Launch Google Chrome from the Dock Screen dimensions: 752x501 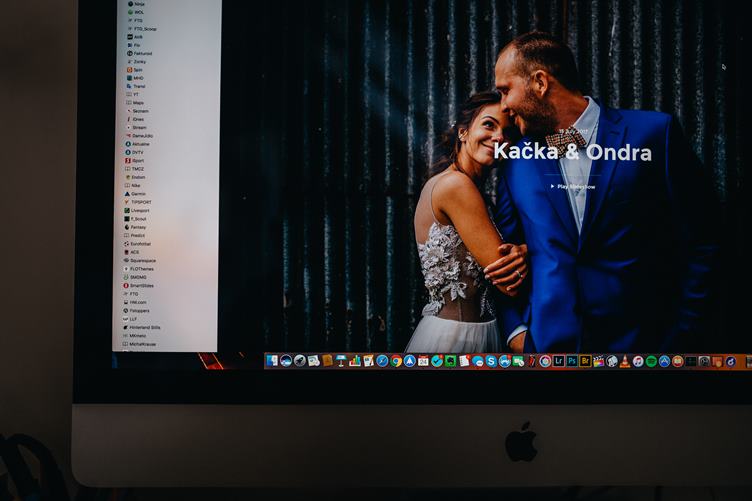click(x=396, y=360)
